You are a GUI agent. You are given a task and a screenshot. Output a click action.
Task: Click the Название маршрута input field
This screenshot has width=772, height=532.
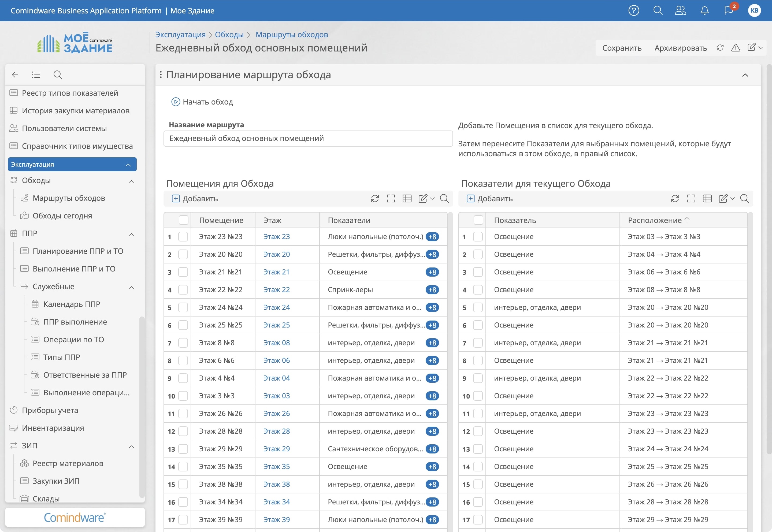[308, 138]
